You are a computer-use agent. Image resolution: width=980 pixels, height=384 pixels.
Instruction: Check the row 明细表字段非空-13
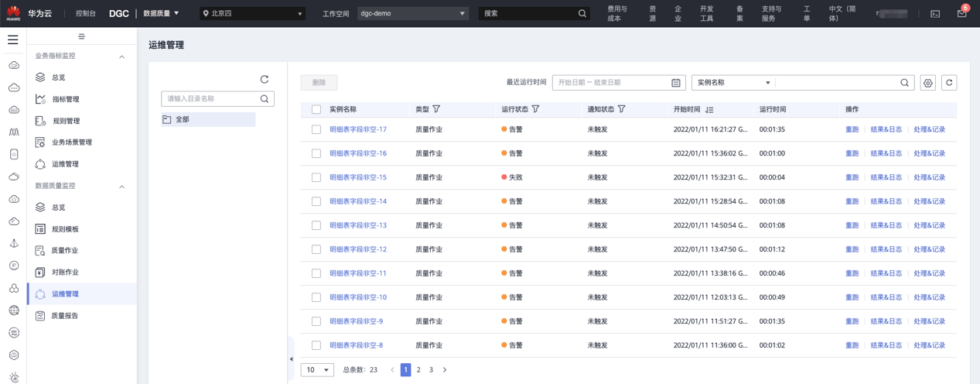click(316, 225)
